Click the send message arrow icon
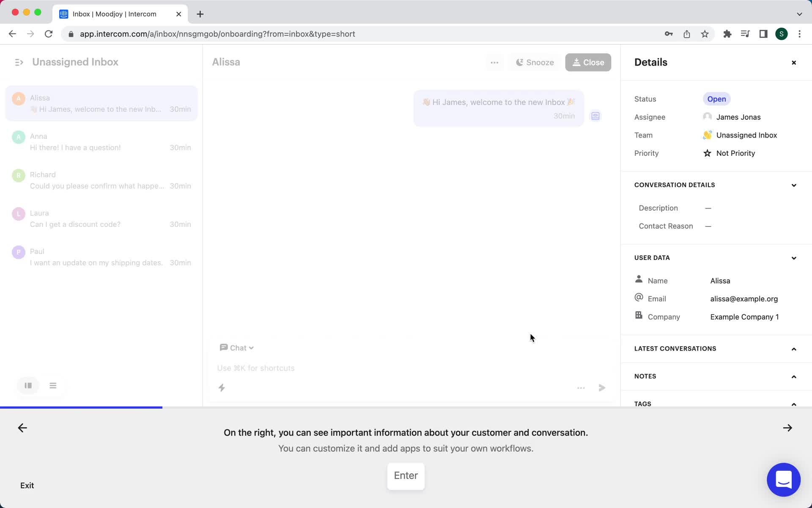 [x=602, y=387]
